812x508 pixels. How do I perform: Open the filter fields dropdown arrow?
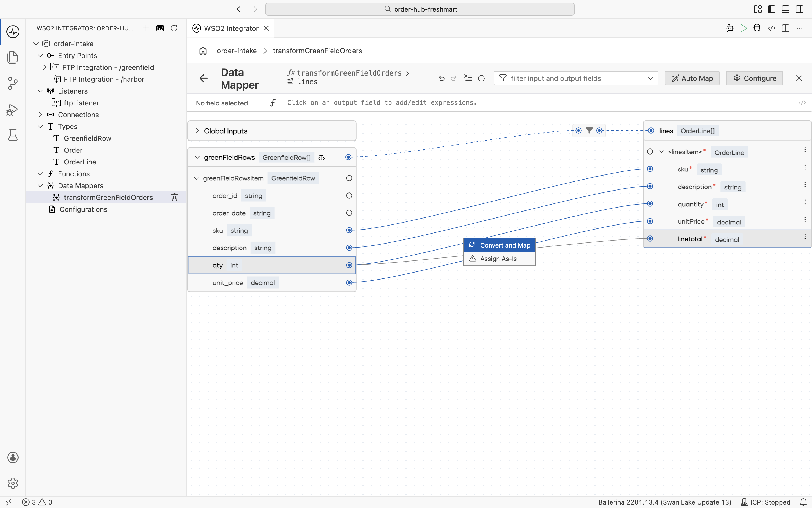pos(650,78)
